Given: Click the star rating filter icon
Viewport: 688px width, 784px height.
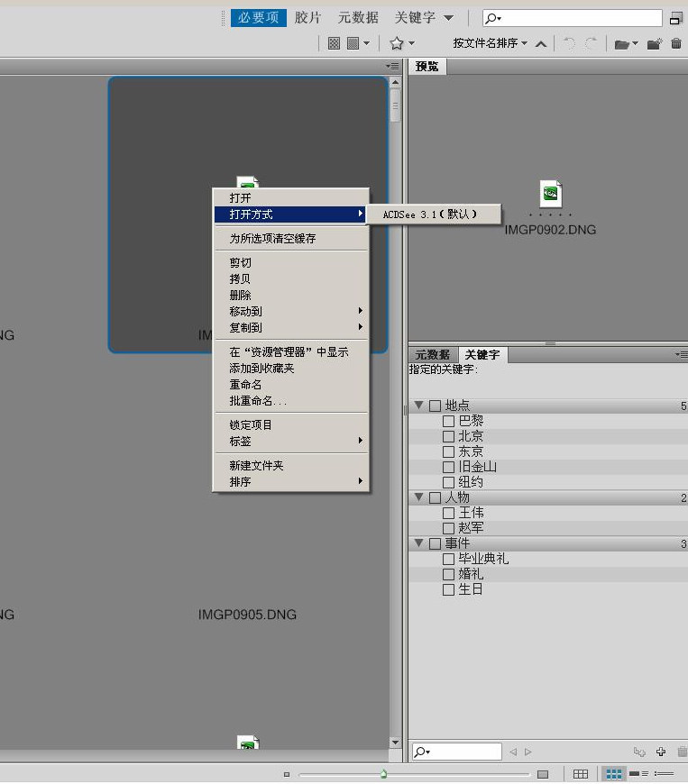Looking at the screenshot, I should point(396,43).
